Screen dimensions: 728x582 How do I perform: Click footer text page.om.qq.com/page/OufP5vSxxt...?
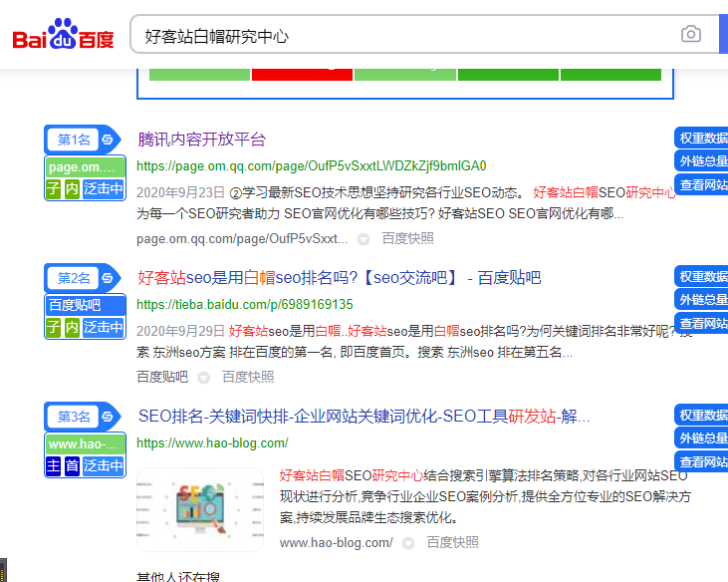(x=242, y=239)
